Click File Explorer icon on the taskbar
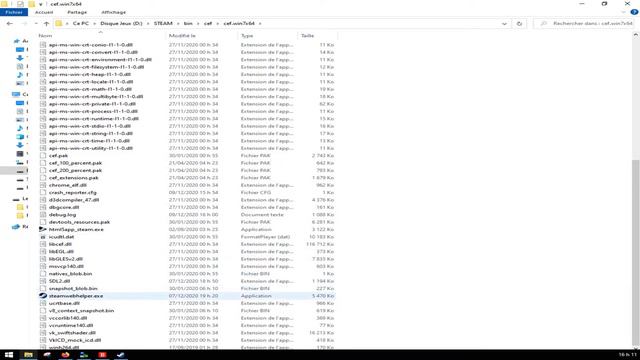The width and height of the screenshot is (640, 360). tap(28, 355)
